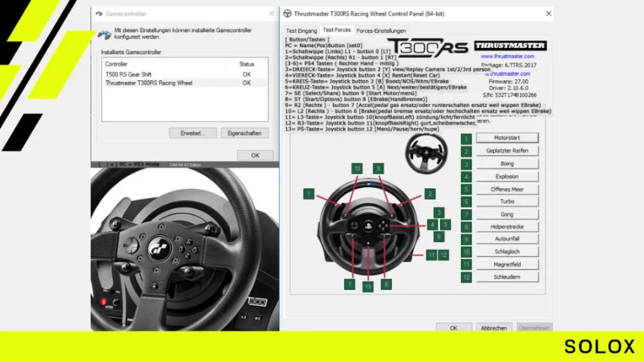This screenshot has height=362, width=644.
Task: Select T500 RS Gear Shift controller row
Action: tap(185, 74)
